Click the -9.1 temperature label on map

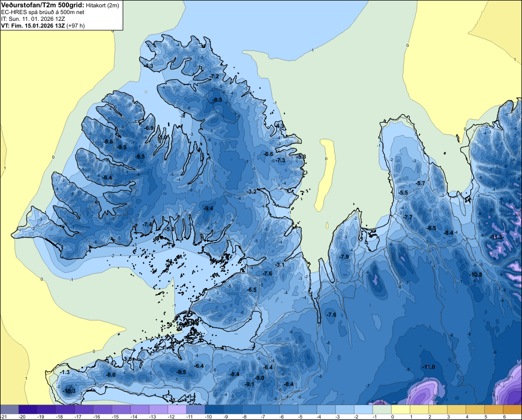pyautogui.click(x=250, y=384)
